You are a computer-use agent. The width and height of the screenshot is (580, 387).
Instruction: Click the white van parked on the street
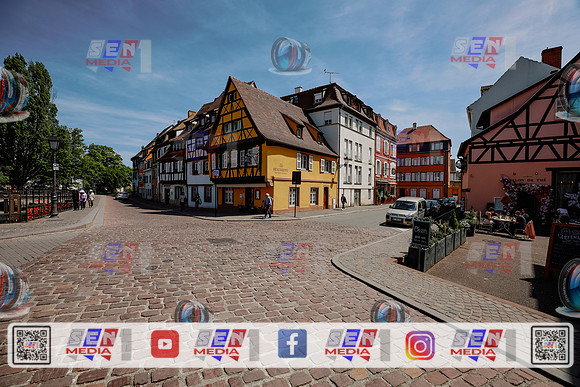point(406,211)
